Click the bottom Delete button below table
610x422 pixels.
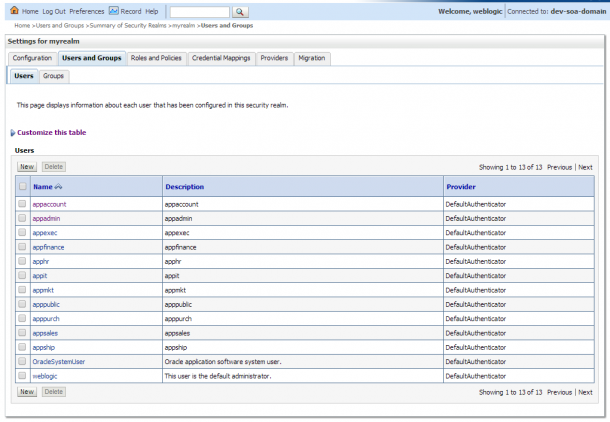[54, 392]
